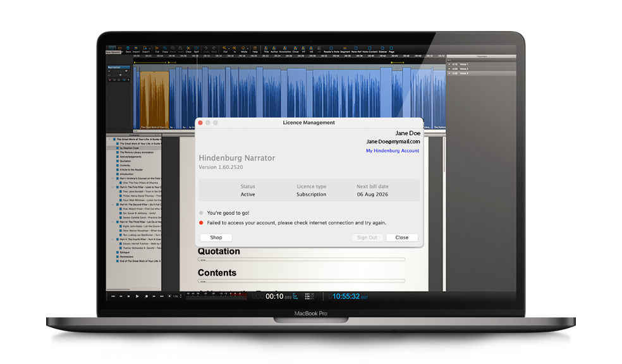Collapse Part I Krishna's Counsel tree node
622x364 pixels.
(x=113, y=178)
